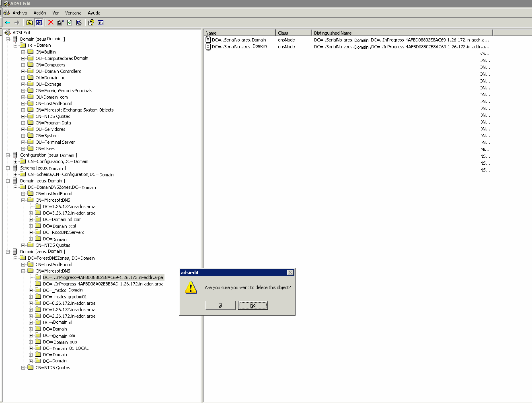The height and width of the screenshot is (403, 532).
Task: Toggle the Show/Hide Console Tree icon
Action: pos(39,23)
